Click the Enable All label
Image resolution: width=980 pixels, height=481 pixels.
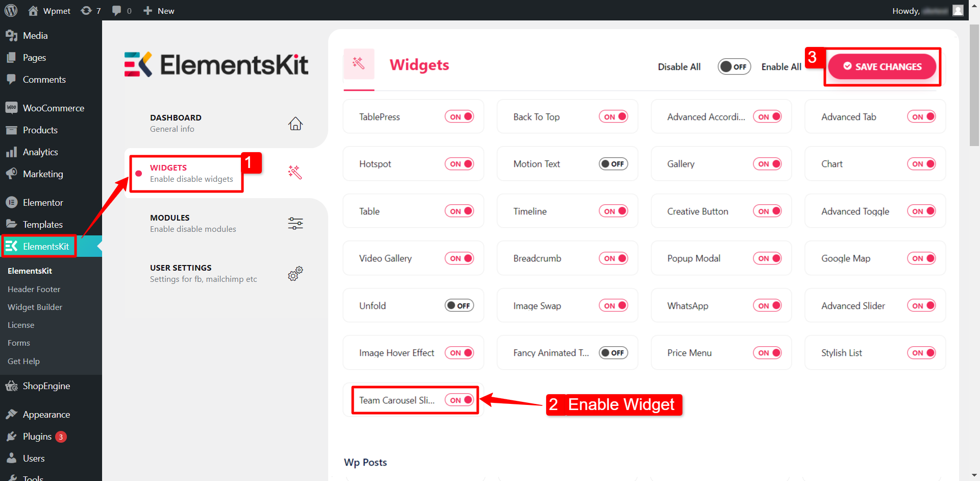click(x=781, y=67)
